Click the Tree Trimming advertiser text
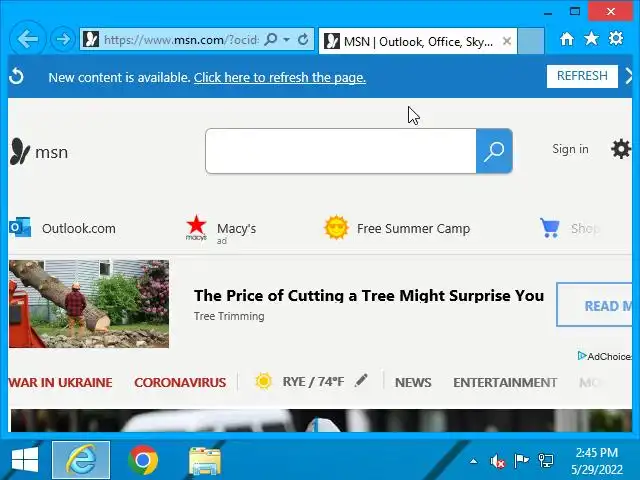 tap(229, 316)
